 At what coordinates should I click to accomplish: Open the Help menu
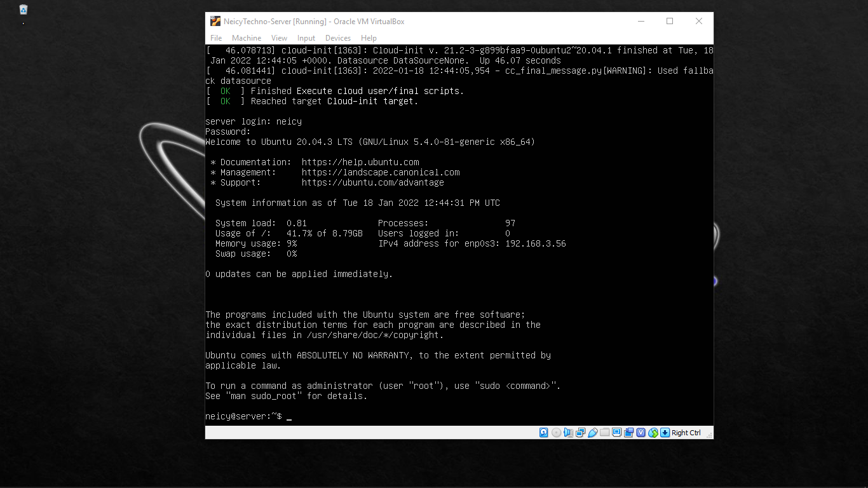[369, 38]
